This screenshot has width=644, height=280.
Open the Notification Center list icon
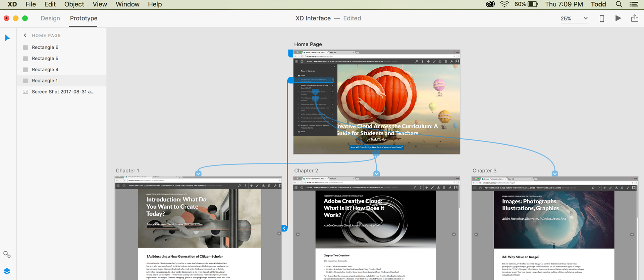point(634,4)
